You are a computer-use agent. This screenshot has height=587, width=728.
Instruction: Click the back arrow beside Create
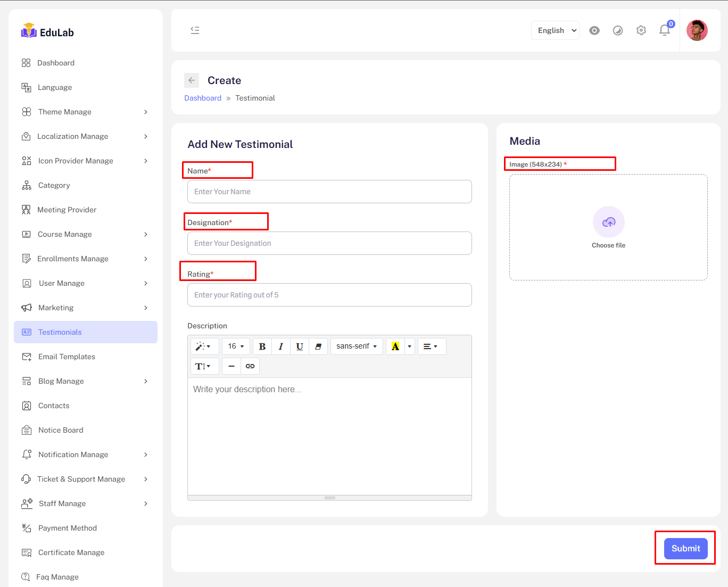[x=192, y=80]
